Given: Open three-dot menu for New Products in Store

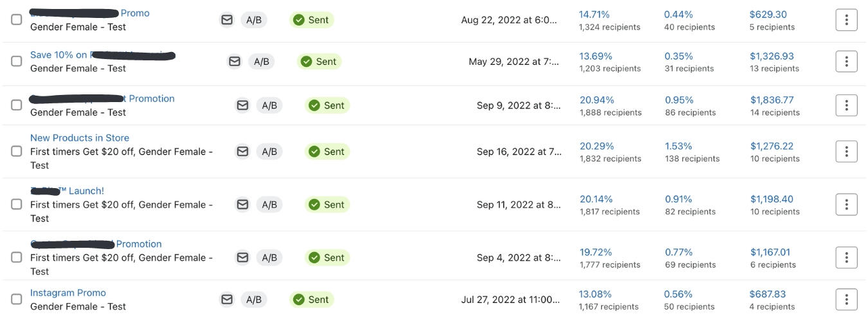Looking at the screenshot, I should [x=846, y=152].
